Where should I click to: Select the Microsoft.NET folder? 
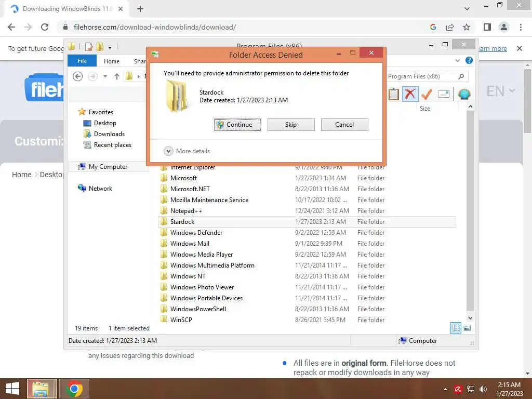(x=307, y=189)
